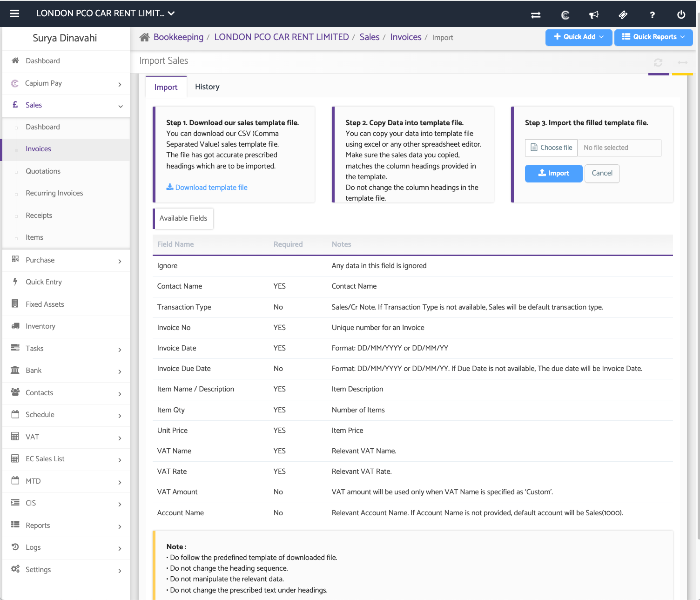
Task: Click the Capium Pay icon in sidebar
Action: [15, 83]
